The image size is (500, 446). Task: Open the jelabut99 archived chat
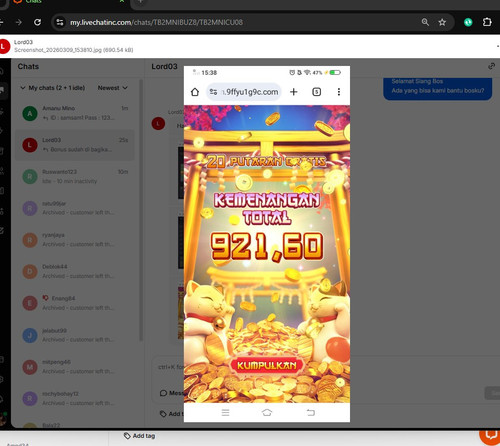tap(75, 335)
